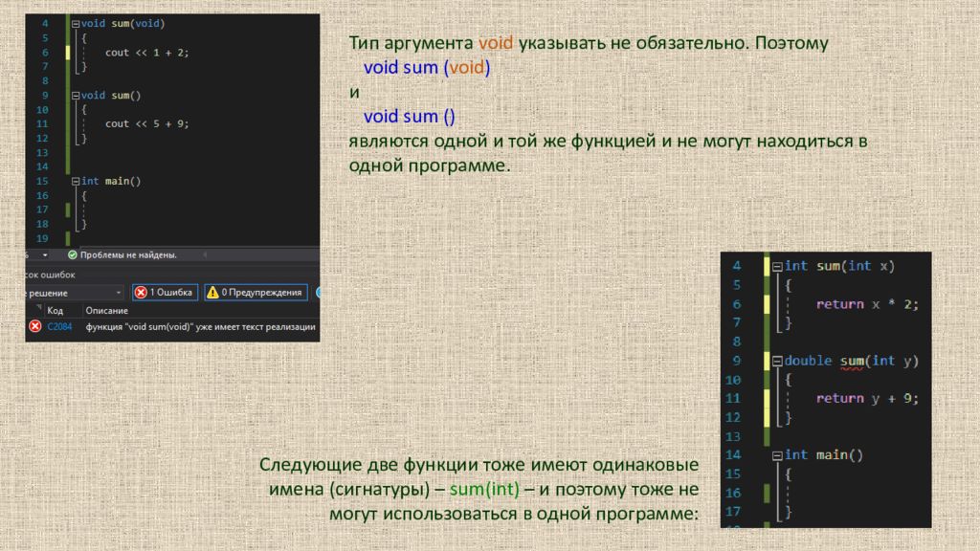Collapse 'int main()' in the right editor
980x551 pixels.
tap(777, 455)
